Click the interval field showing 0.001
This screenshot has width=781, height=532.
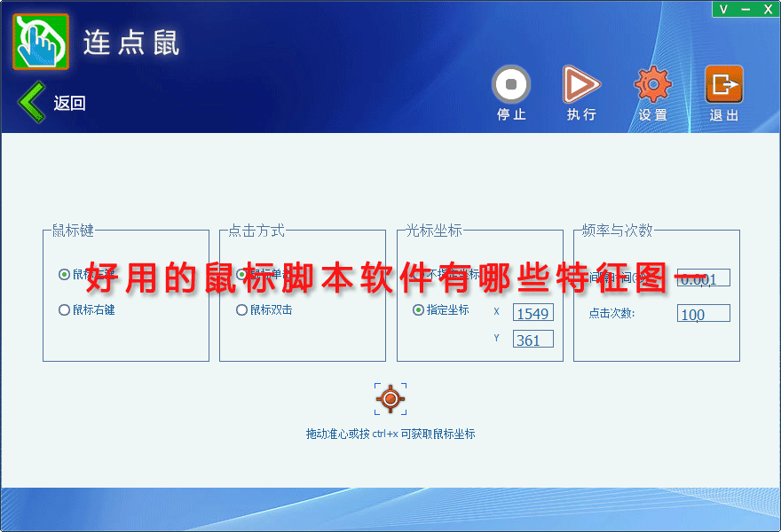tap(703, 278)
